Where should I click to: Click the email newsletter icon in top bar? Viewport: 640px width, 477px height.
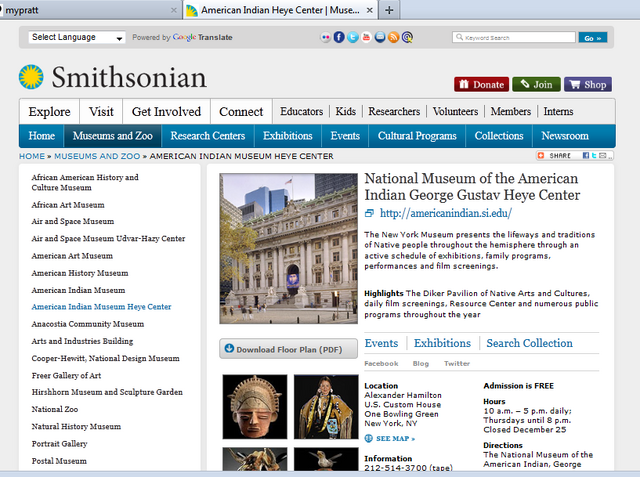pyautogui.click(x=380, y=37)
